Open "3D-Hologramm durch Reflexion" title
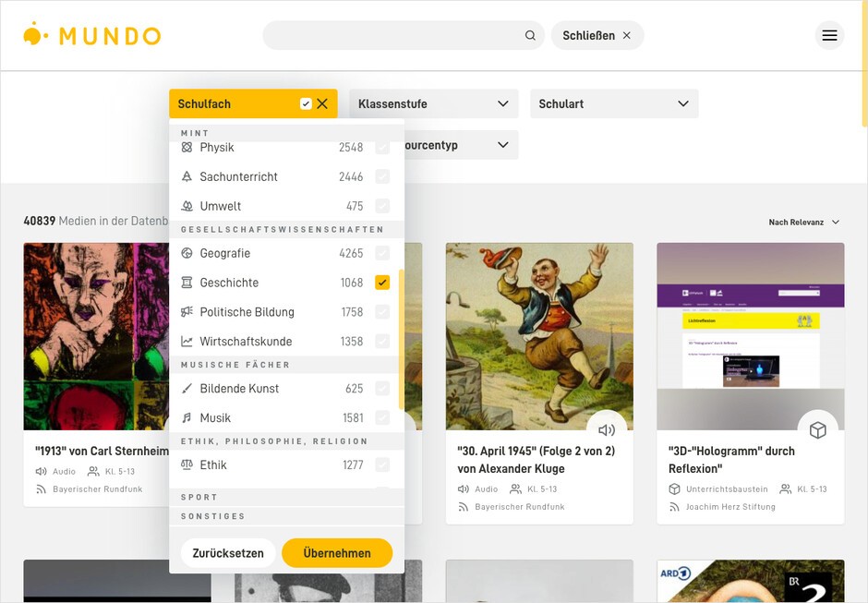This screenshot has width=868, height=603. pyautogui.click(x=731, y=460)
